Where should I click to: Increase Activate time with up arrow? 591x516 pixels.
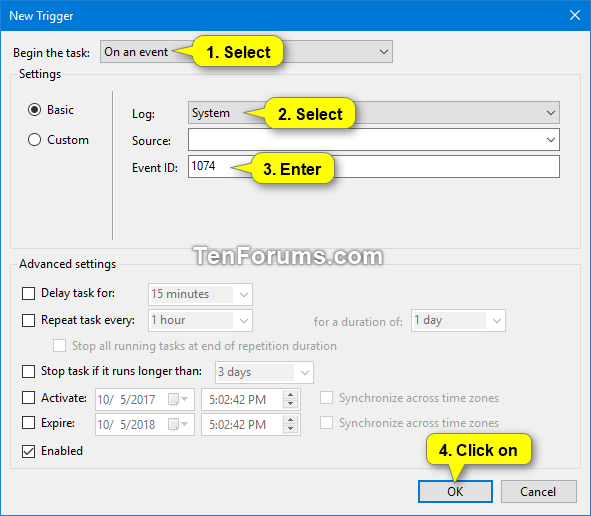[x=290, y=395]
